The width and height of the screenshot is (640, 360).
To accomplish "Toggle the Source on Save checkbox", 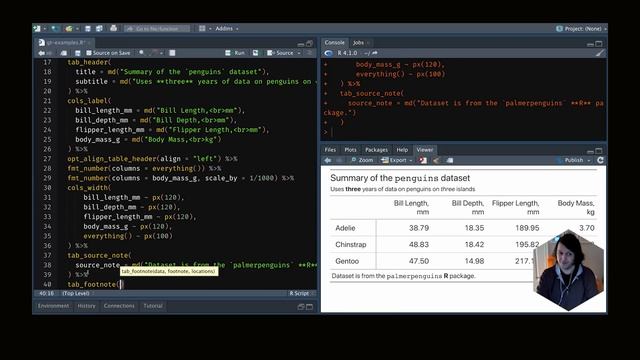I will point(89,53).
